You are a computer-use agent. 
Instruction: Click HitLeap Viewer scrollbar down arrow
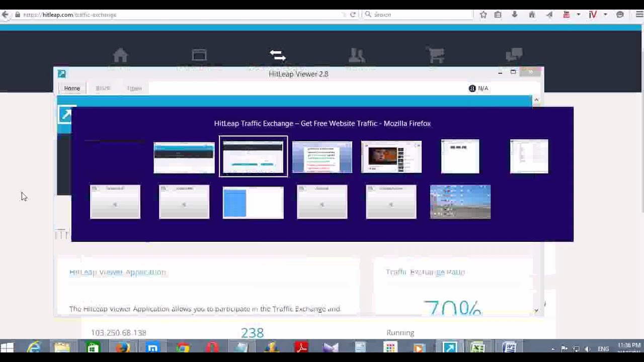pos(536,310)
